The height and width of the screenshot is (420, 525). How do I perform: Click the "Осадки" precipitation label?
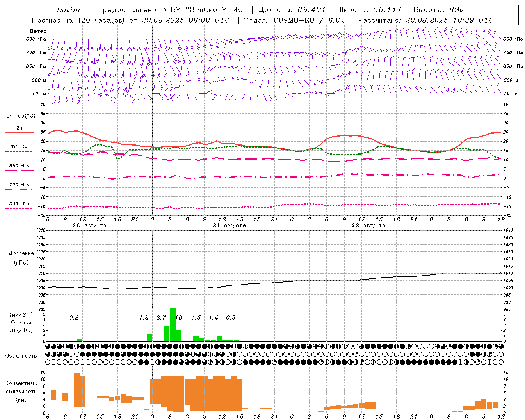[21, 322]
